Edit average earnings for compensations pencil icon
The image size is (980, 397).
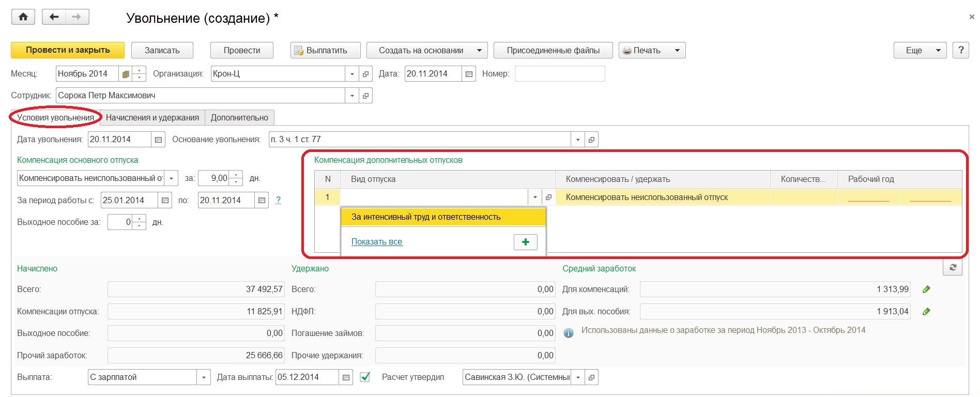(926, 289)
